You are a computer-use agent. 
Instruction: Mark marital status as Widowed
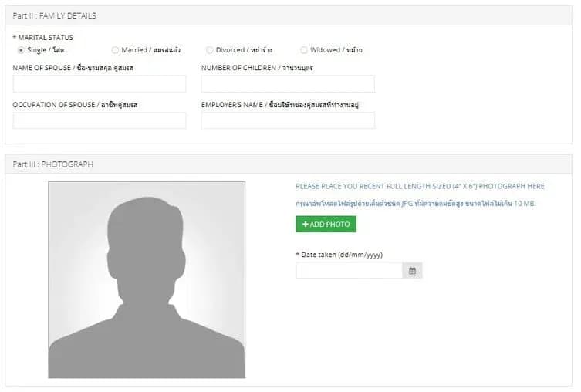[304, 50]
